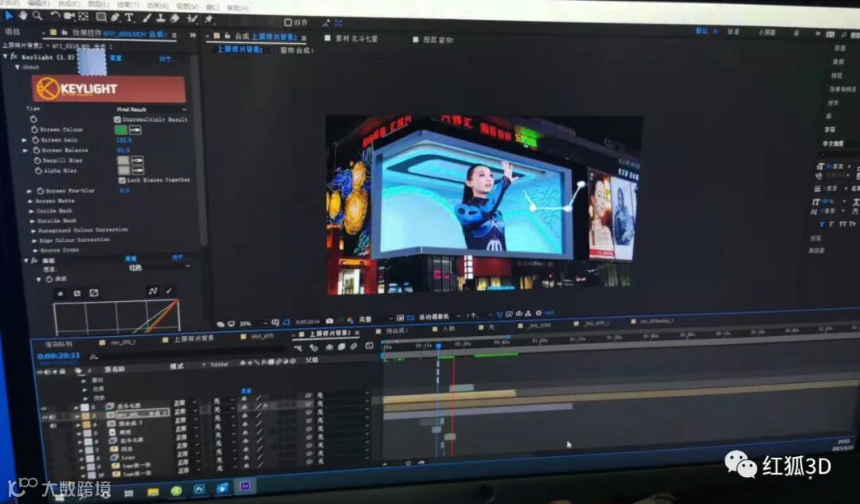Expand Screen Balance property
Screen dimensions: 860x504
(x=25, y=150)
